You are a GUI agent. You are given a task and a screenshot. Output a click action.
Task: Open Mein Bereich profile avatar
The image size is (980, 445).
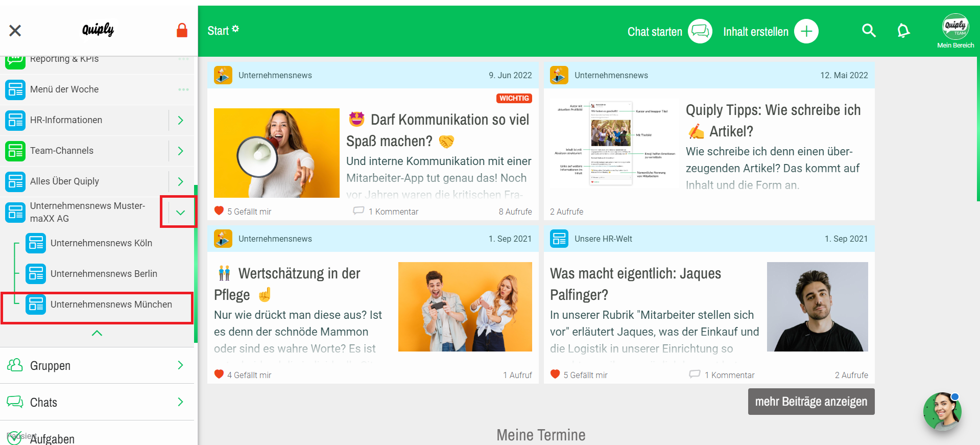point(955,27)
